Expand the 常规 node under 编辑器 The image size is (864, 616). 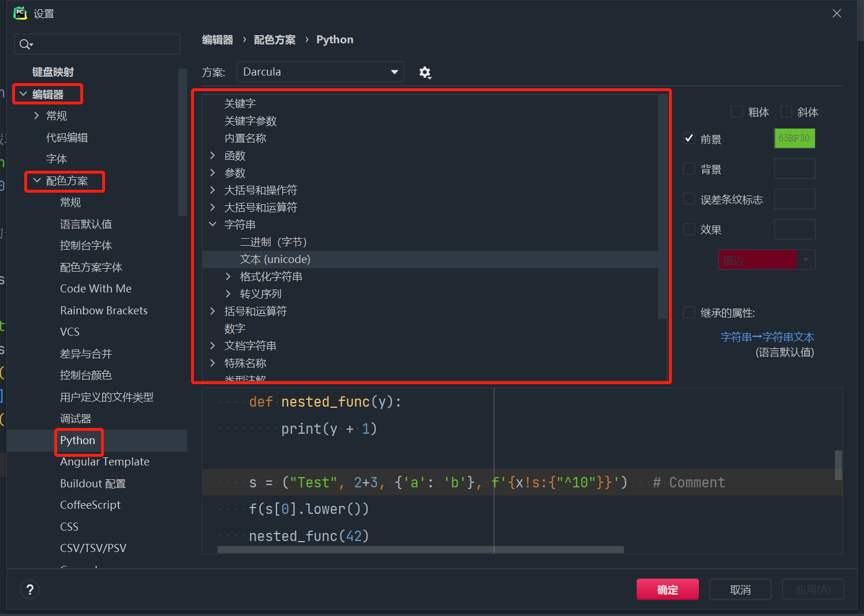pos(36,115)
